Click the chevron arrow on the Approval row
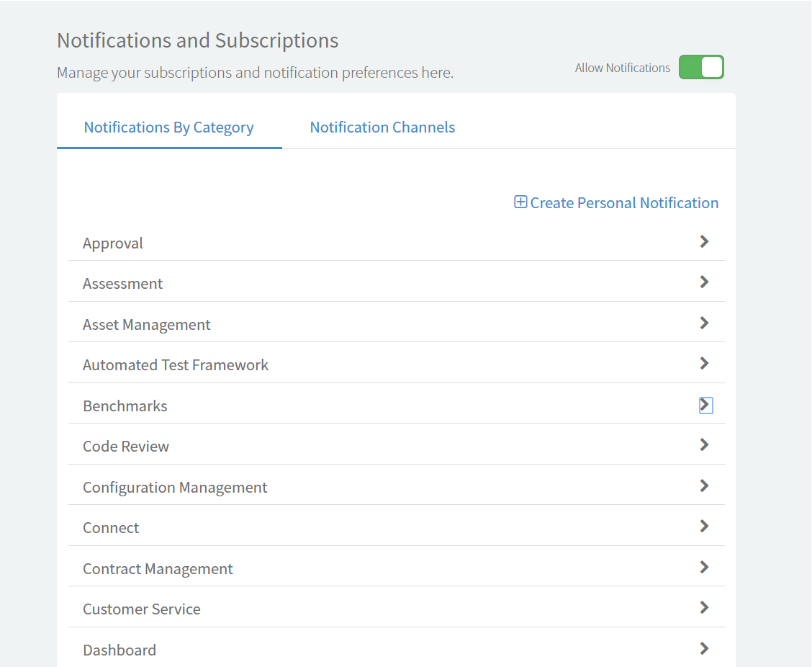812x667 pixels. point(704,241)
